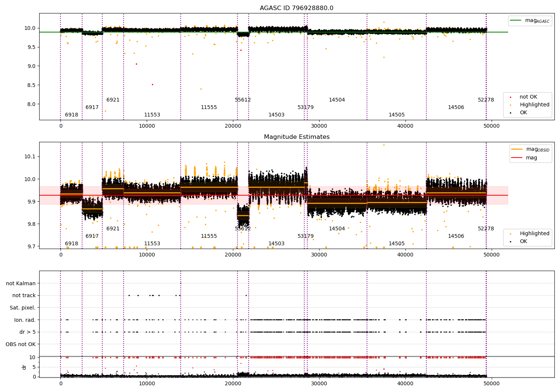The image size is (560, 392).
Task: Click the 'OBS not OK' axis label
Action: pyautogui.click(x=21, y=344)
